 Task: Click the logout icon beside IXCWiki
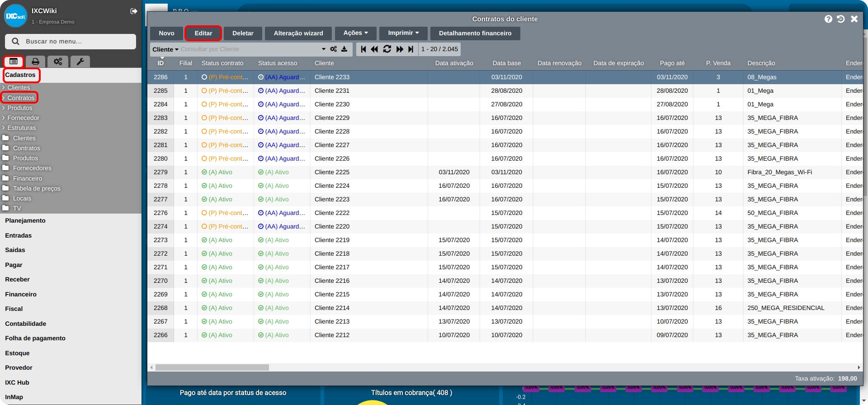coord(134,11)
